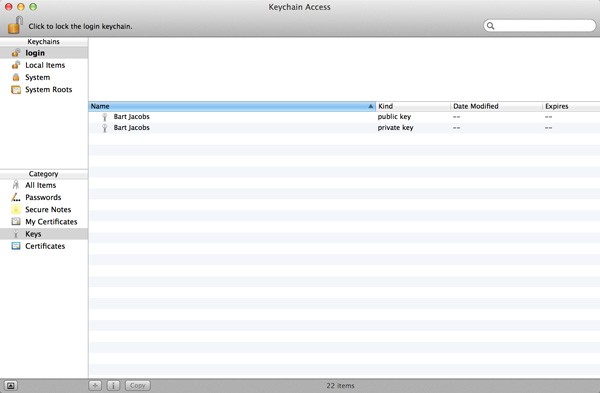600x393 pixels.
Task: Click the padlock icon to lock login keychain
Action: (x=15, y=25)
